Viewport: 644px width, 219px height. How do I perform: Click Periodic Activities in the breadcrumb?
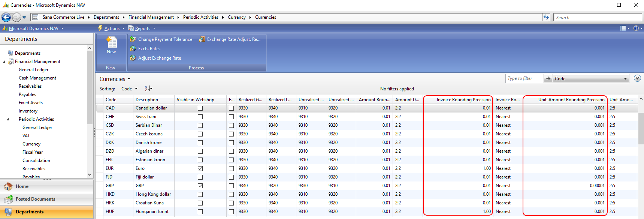[201, 17]
